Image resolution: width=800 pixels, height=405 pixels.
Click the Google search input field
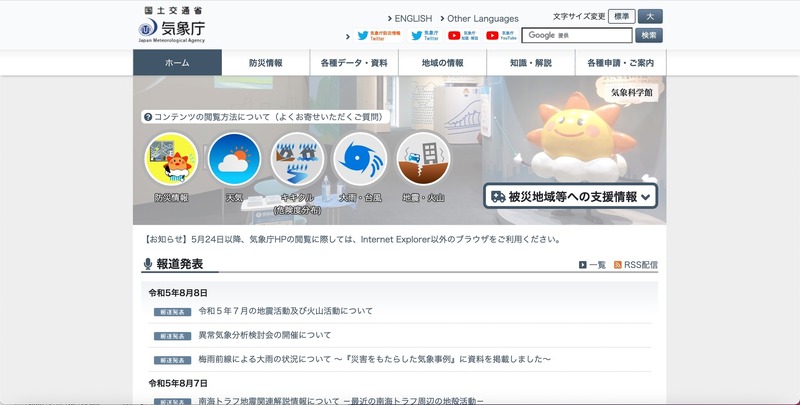(578, 35)
